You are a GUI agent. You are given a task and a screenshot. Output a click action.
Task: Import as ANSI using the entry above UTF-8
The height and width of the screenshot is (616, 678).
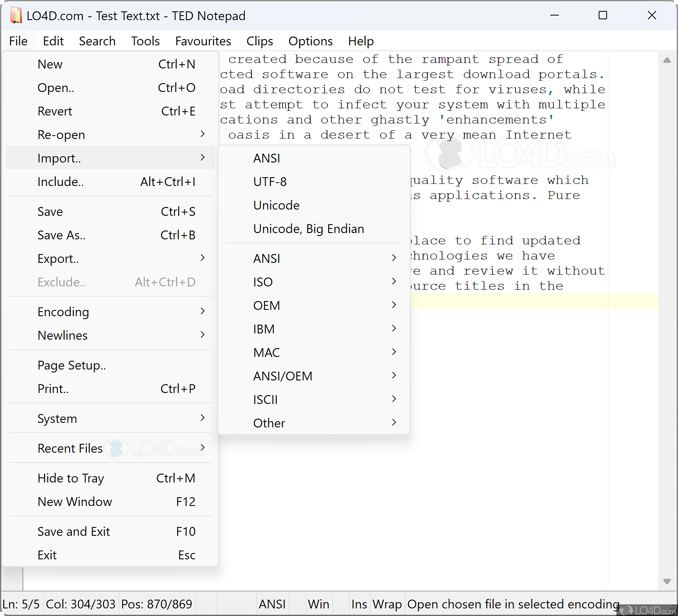[x=314, y=158]
